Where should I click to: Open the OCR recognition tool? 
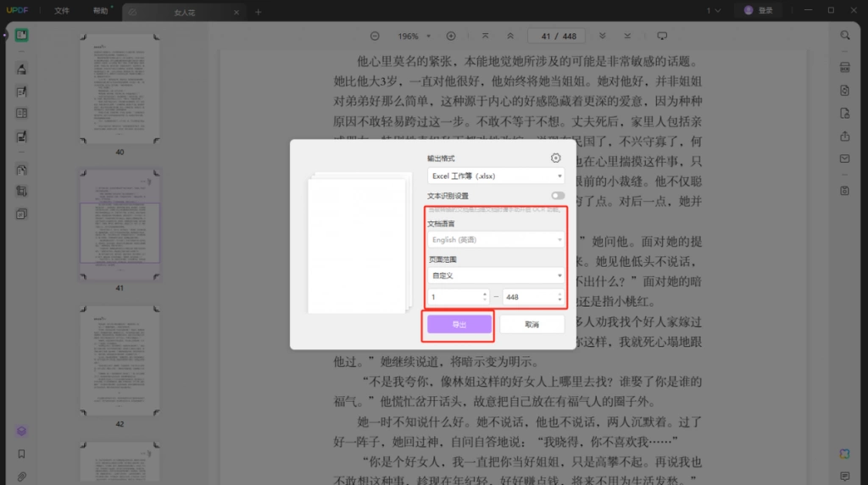[x=845, y=68]
